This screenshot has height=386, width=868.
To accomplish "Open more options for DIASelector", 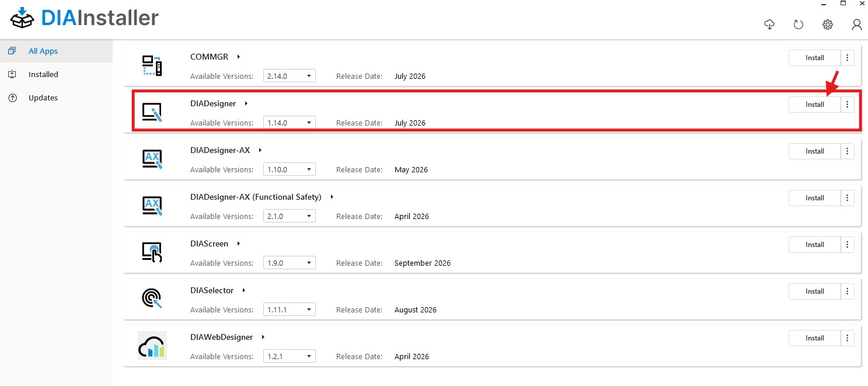I will (848, 291).
